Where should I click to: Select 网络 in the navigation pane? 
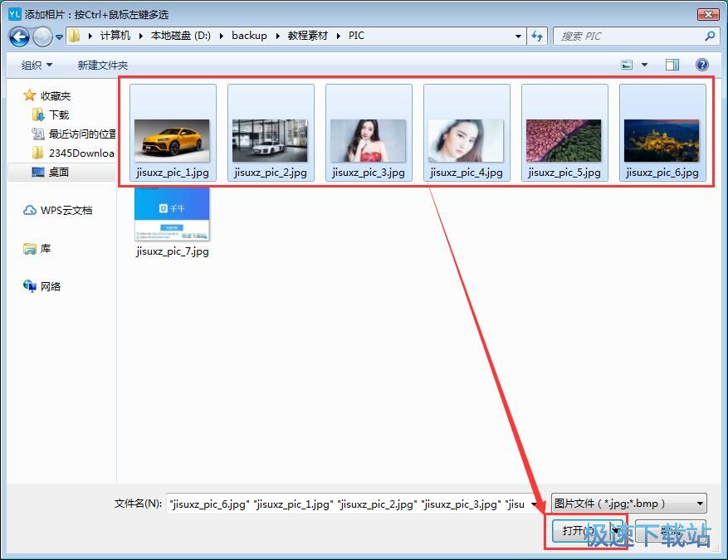click(x=51, y=287)
